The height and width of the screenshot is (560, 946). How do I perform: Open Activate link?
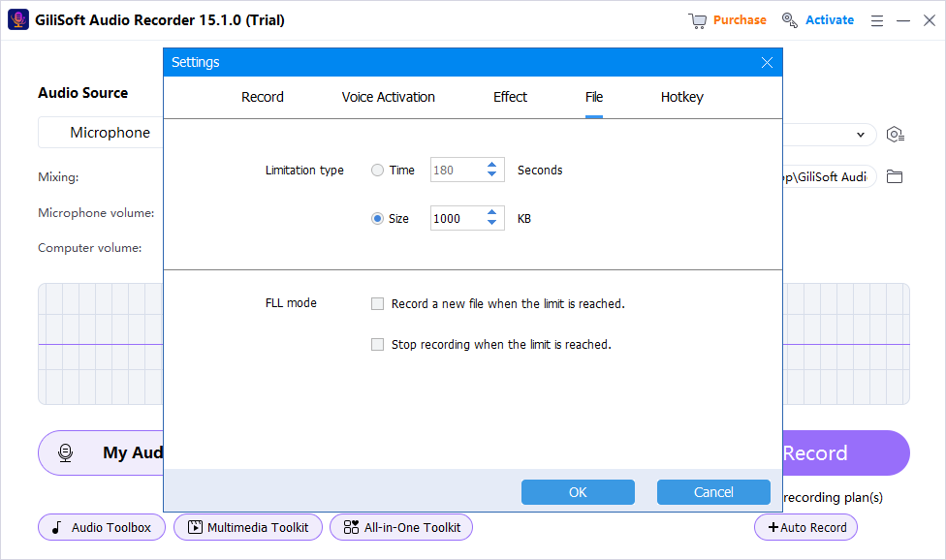pos(830,20)
